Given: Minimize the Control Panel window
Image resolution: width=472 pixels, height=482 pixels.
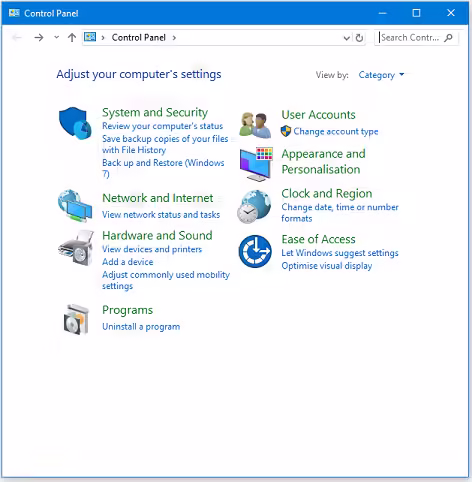Looking at the screenshot, I should (382, 13).
